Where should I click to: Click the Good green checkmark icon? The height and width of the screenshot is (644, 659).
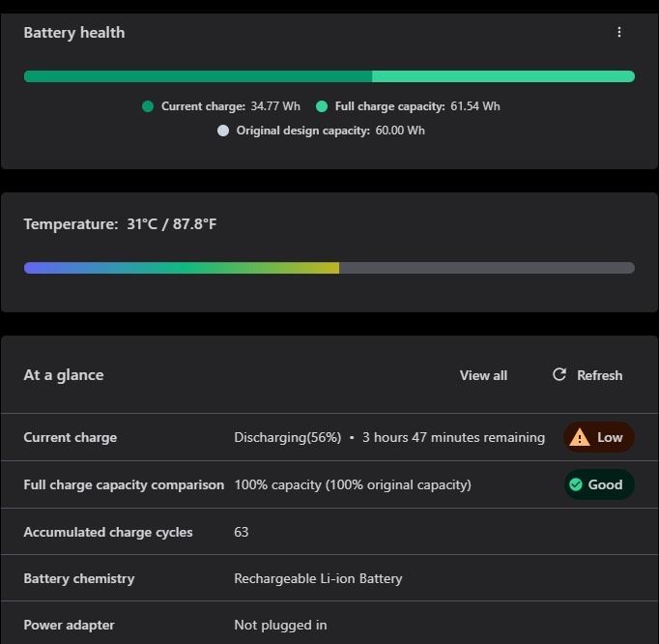[x=576, y=484]
